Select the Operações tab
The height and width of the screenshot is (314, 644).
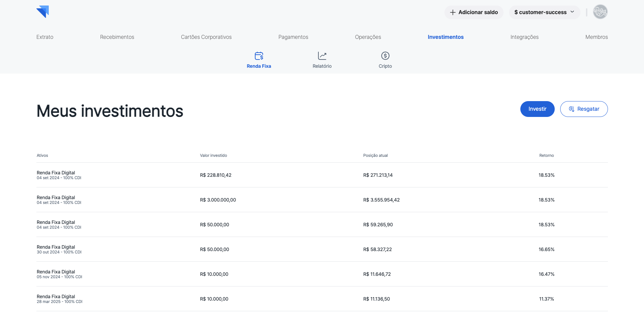tap(368, 37)
